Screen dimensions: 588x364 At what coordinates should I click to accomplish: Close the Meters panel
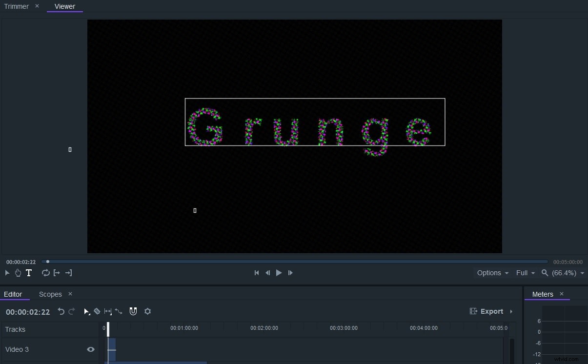click(x=562, y=294)
